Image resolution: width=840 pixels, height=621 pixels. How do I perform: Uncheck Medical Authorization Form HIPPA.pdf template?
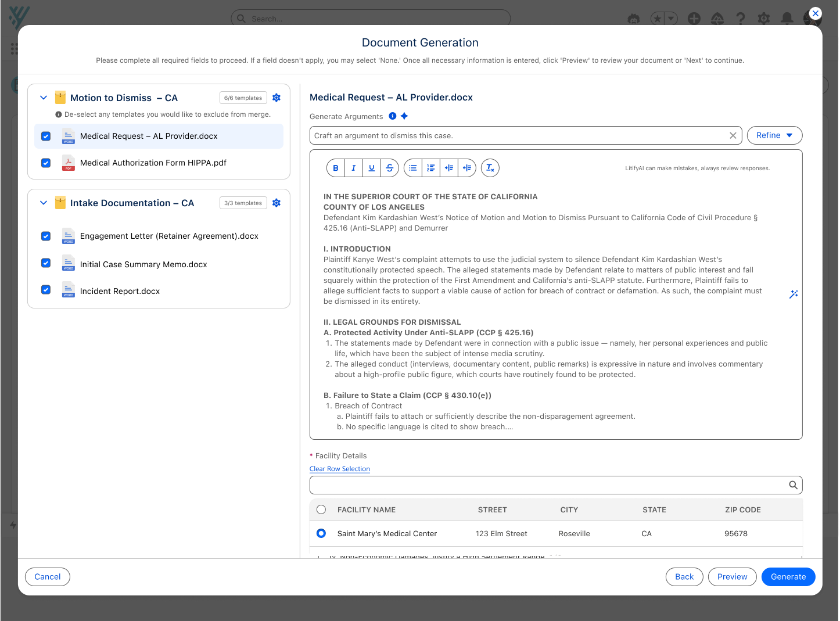tap(46, 163)
